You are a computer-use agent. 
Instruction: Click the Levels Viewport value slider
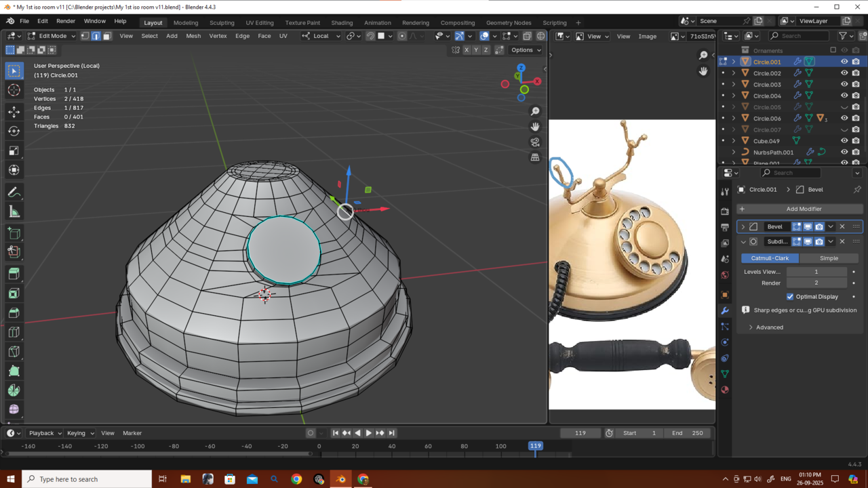coord(816,272)
